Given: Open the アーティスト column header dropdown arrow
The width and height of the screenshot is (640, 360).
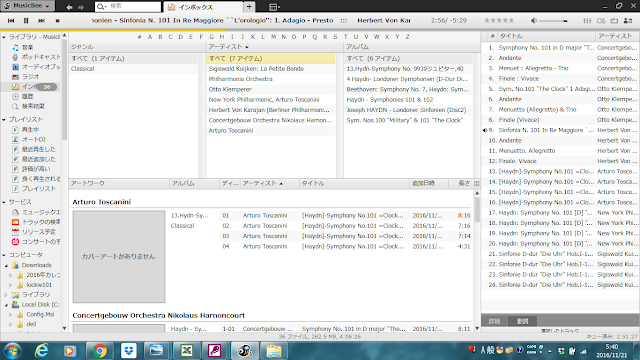Looking at the screenshot, I should (247, 47).
